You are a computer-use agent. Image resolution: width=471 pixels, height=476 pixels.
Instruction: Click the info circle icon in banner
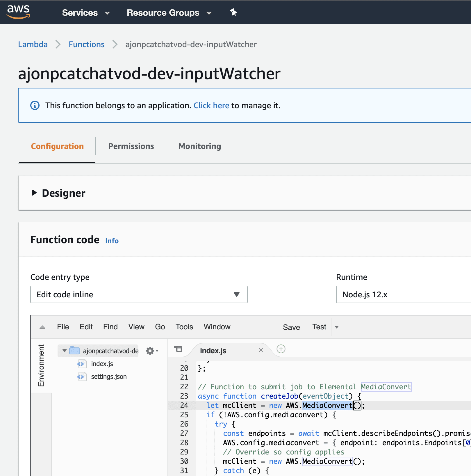tap(35, 105)
